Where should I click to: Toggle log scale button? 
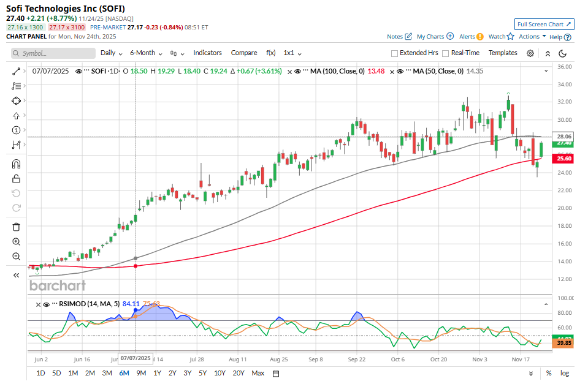click(564, 373)
